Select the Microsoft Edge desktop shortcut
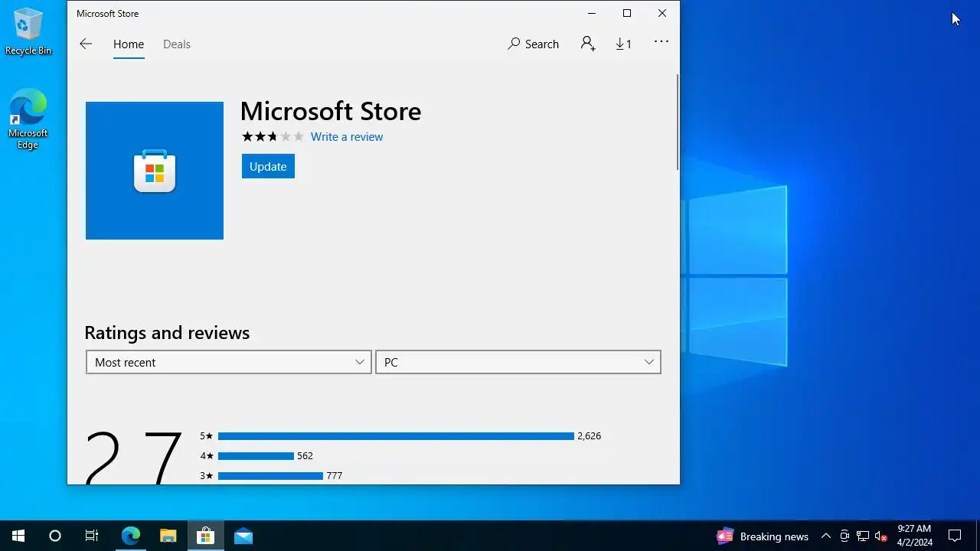Viewport: 980px width, 551px height. point(28,119)
